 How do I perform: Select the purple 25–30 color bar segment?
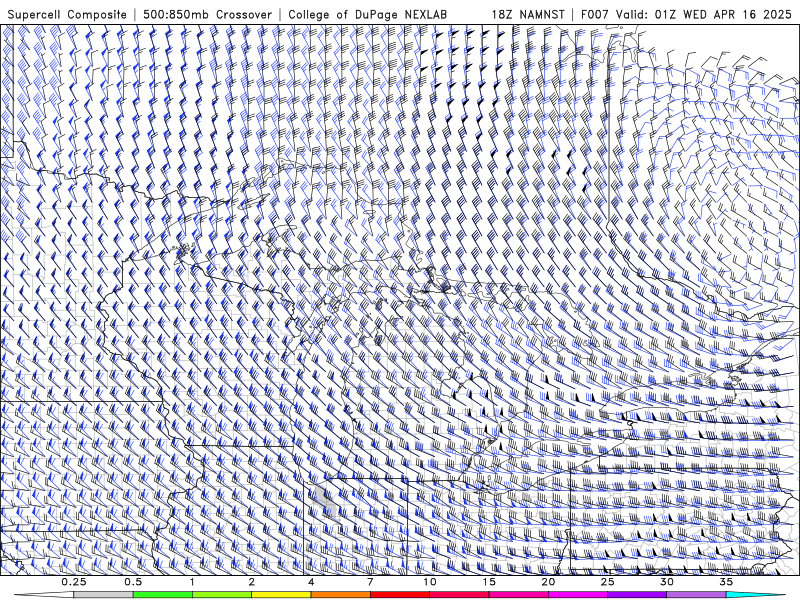point(637,595)
